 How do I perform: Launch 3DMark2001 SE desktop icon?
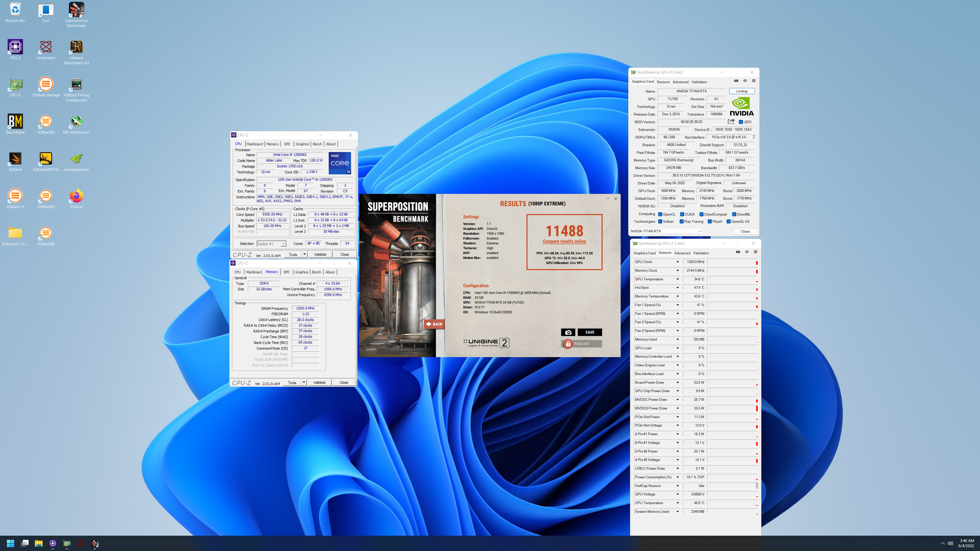click(46, 161)
